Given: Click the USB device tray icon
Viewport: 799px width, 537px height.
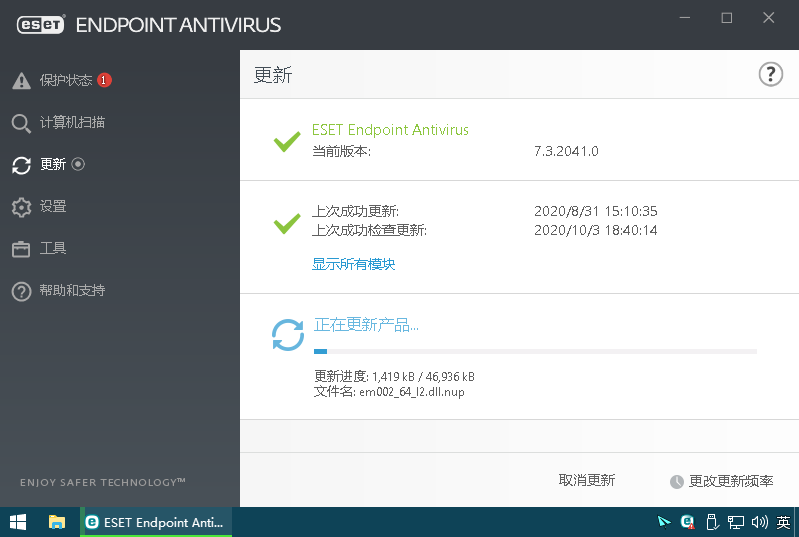Looking at the screenshot, I should tap(712, 522).
